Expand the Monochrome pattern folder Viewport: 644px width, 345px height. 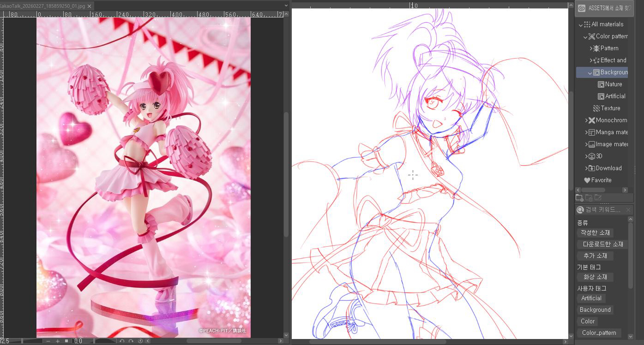[586, 120]
